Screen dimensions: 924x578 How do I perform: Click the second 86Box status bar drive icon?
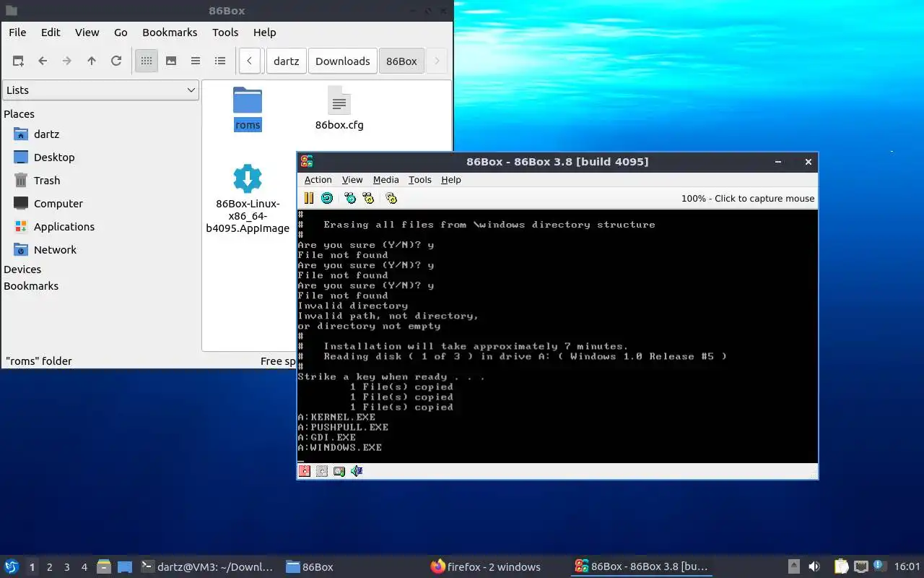pos(322,471)
